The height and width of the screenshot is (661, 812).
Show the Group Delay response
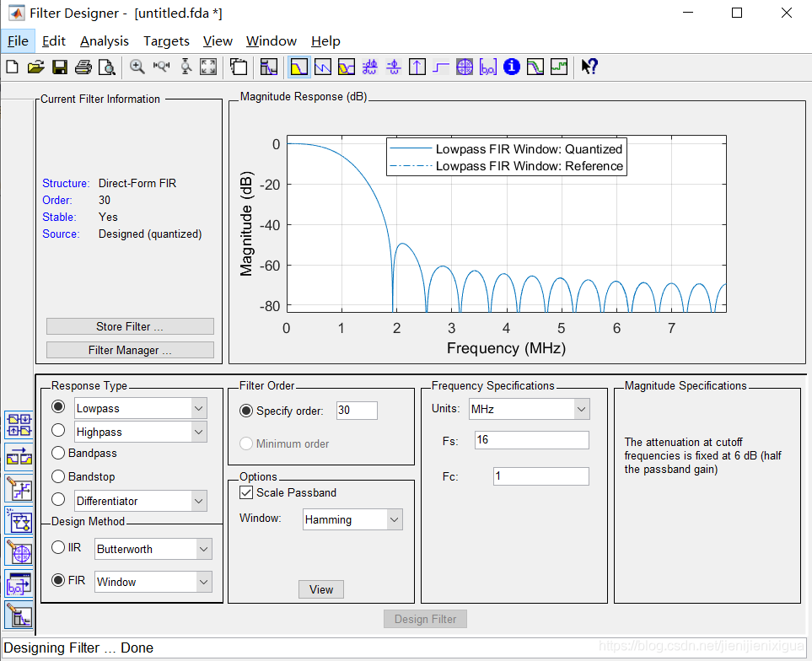pos(370,67)
